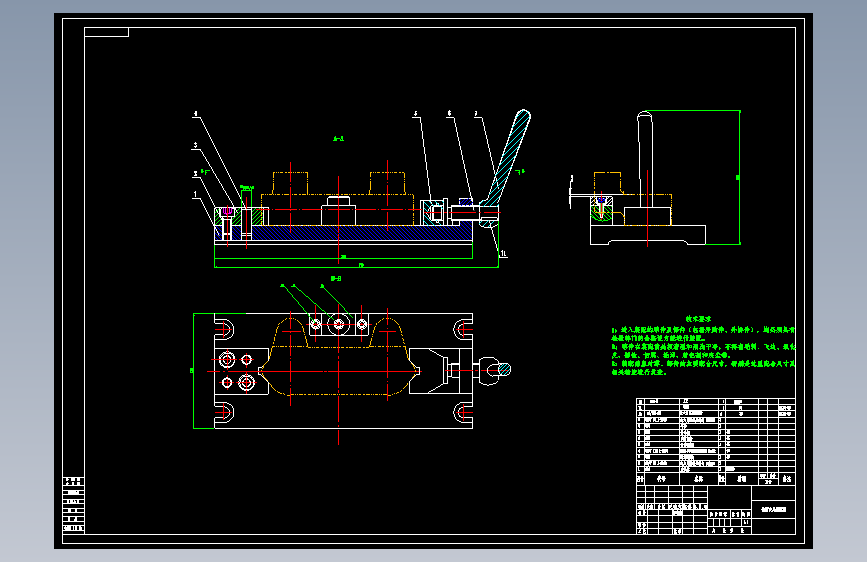Click the parts list header row

tap(715, 478)
